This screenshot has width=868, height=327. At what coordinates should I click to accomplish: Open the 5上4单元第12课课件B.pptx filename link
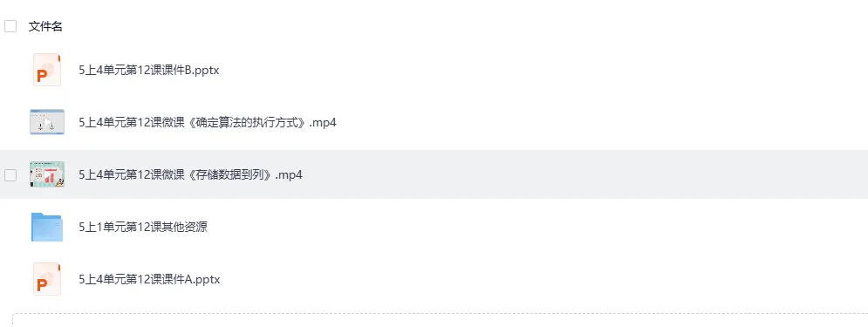[x=149, y=71]
